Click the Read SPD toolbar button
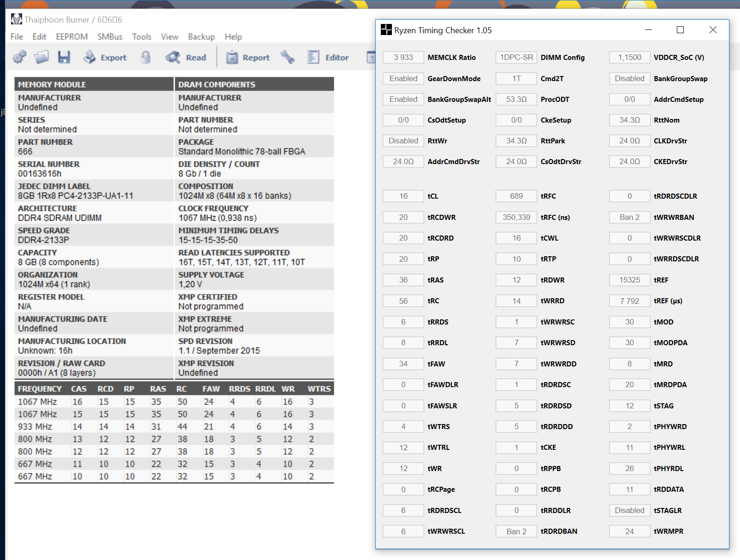The image size is (740, 560). (x=186, y=57)
